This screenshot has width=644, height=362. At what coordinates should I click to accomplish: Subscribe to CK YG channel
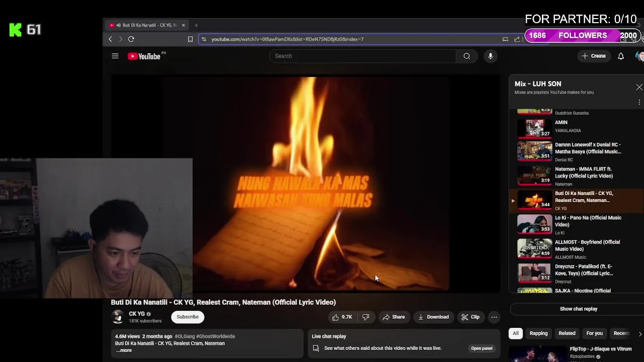[x=188, y=317]
